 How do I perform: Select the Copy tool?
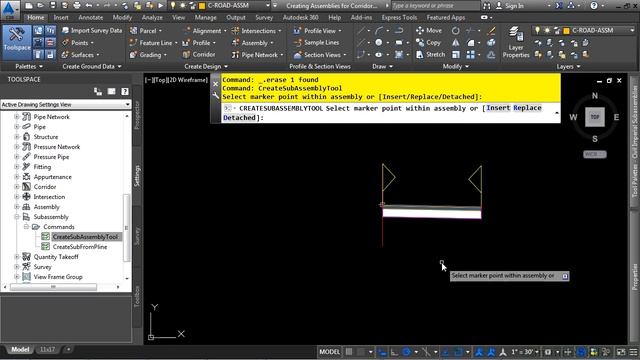428,42
